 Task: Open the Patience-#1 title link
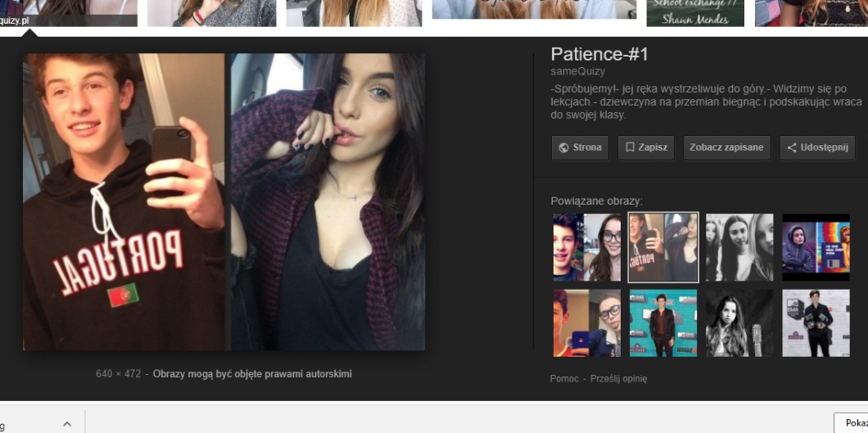(599, 54)
